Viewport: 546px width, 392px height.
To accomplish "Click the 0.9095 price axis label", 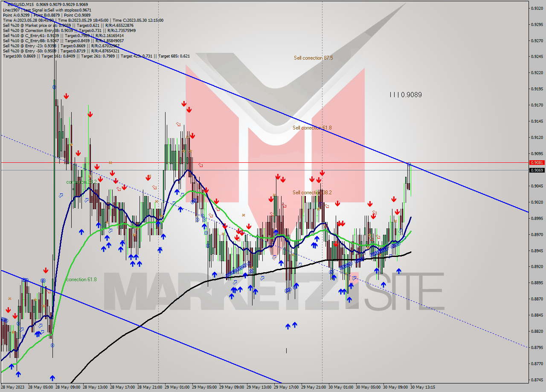I will (x=537, y=154).
